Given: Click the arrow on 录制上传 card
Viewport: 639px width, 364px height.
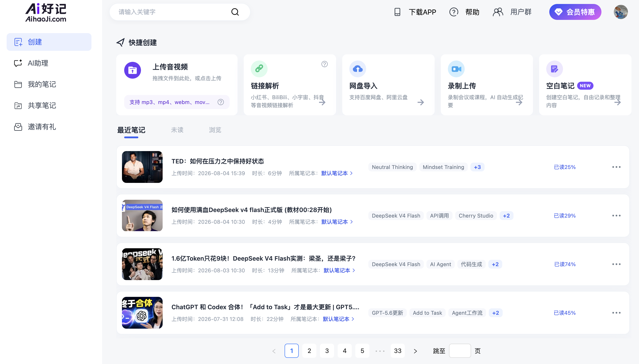Looking at the screenshot, I should pyautogui.click(x=519, y=102).
